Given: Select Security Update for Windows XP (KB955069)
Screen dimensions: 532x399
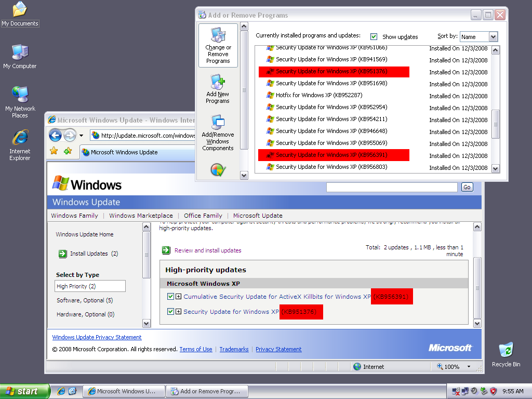Looking at the screenshot, I should coord(331,143).
